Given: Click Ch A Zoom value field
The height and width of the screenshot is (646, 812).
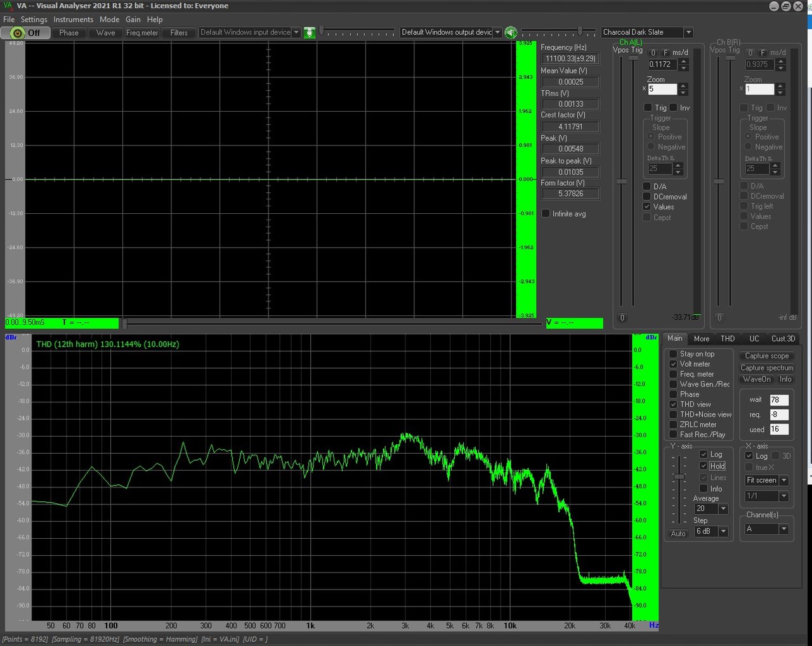Looking at the screenshot, I should [x=662, y=89].
